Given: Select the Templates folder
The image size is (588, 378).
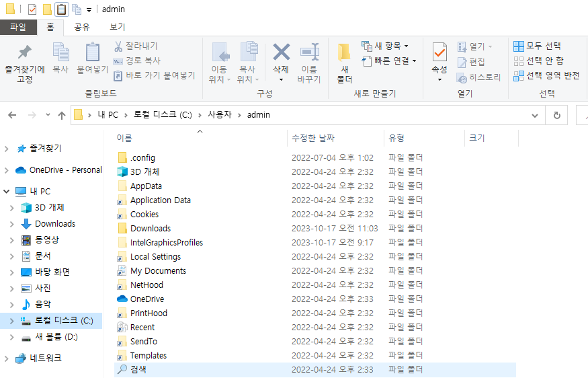Looking at the screenshot, I should 148,356.
